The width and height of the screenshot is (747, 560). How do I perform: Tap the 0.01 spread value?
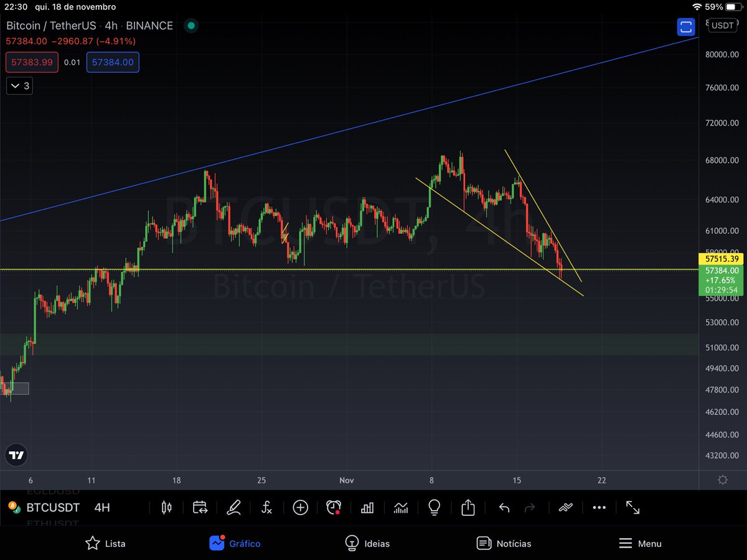pos(73,62)
